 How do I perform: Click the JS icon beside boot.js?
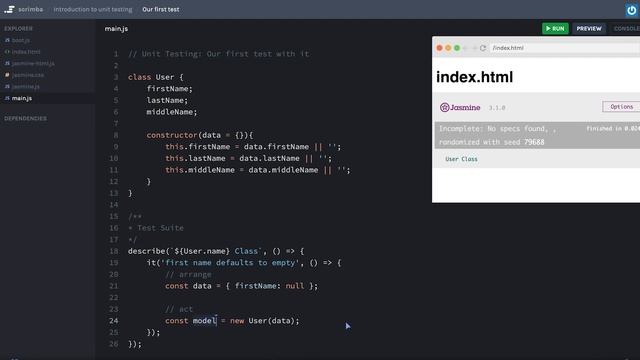tap(7, 40)
